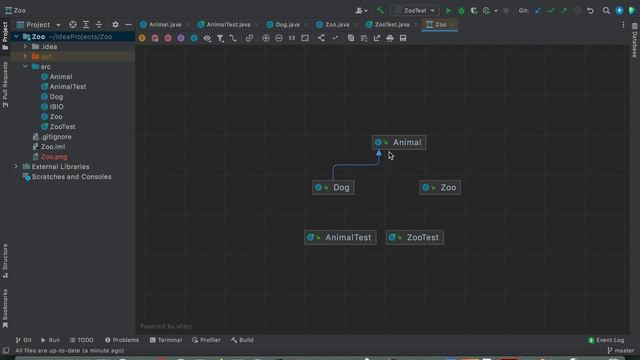640x360 pixels.
Task: Select Zoo.png in Project tree
Action: (x=54, y=157)
